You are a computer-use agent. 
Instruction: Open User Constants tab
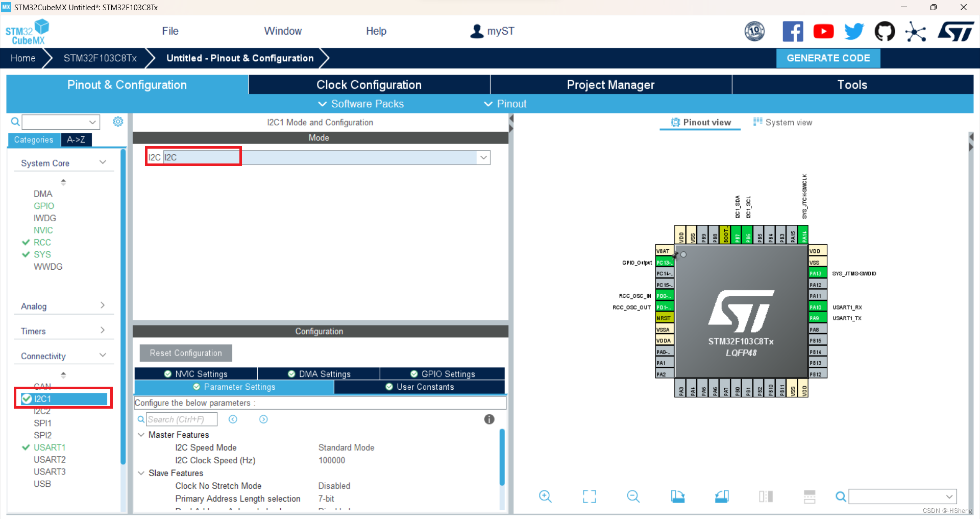tap(420, 387)
